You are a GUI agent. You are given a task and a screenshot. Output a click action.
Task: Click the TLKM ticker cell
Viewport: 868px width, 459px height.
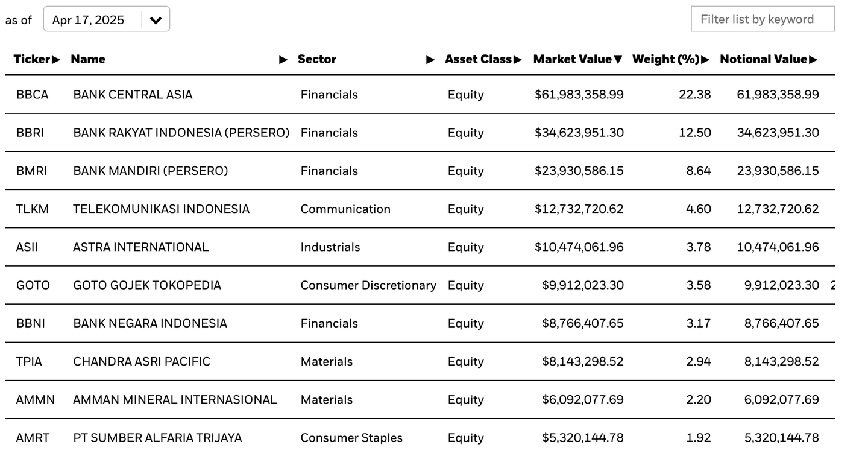click(x=33, y=209)
